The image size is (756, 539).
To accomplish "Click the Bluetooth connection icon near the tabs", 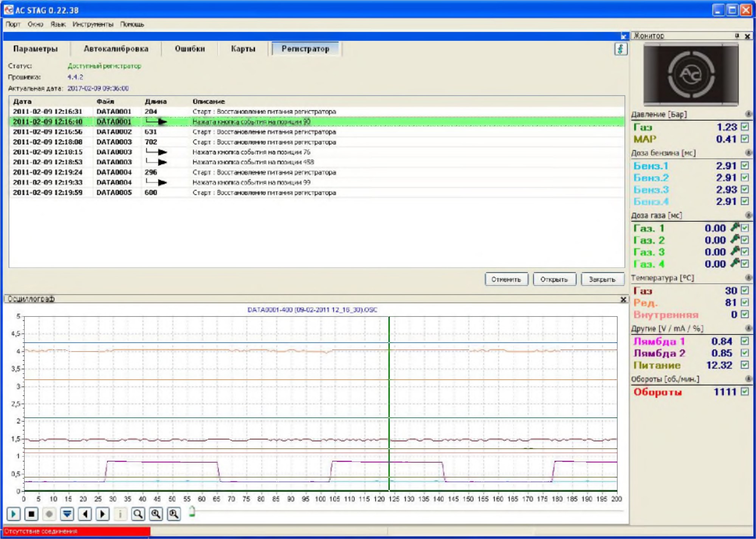I will (x=621, y=49).
